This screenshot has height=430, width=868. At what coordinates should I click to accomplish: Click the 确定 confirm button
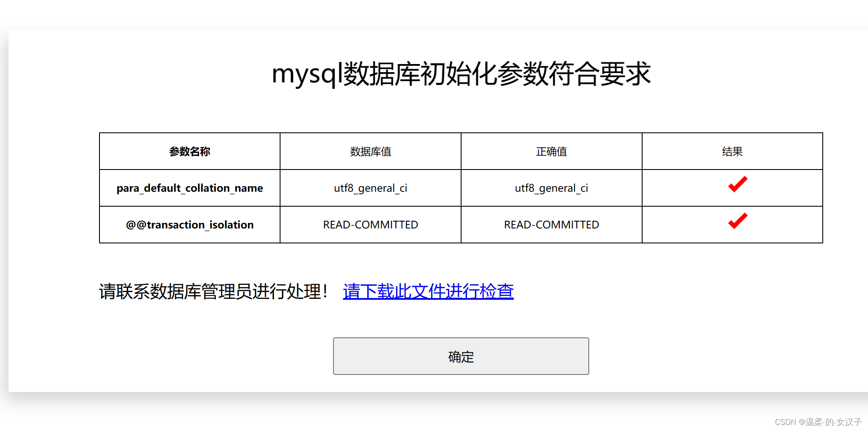tap(461, 356)
